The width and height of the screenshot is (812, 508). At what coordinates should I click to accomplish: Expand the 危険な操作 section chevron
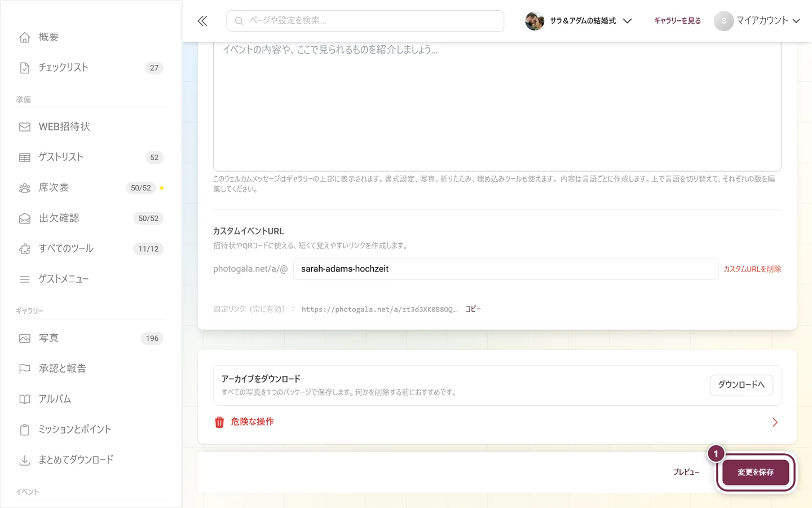coord(775,422)
